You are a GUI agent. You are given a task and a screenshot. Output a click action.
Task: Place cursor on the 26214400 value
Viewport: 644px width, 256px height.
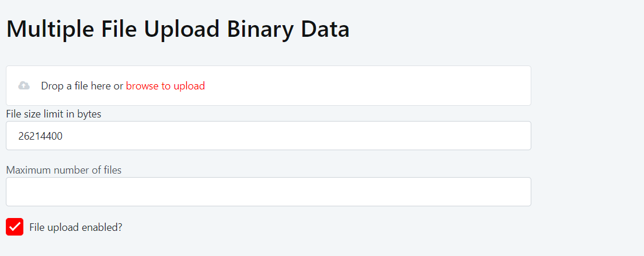click(40, 136)
